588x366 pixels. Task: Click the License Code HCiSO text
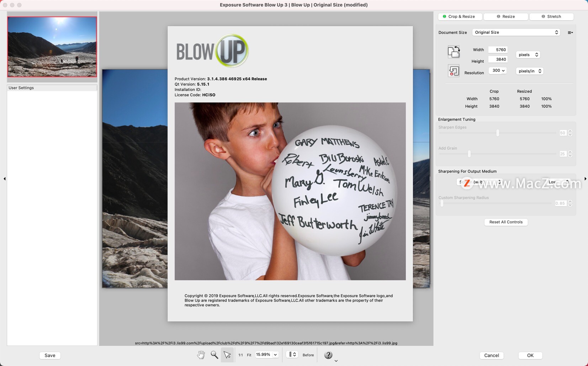pyautogui.click(x=195, y=95)
